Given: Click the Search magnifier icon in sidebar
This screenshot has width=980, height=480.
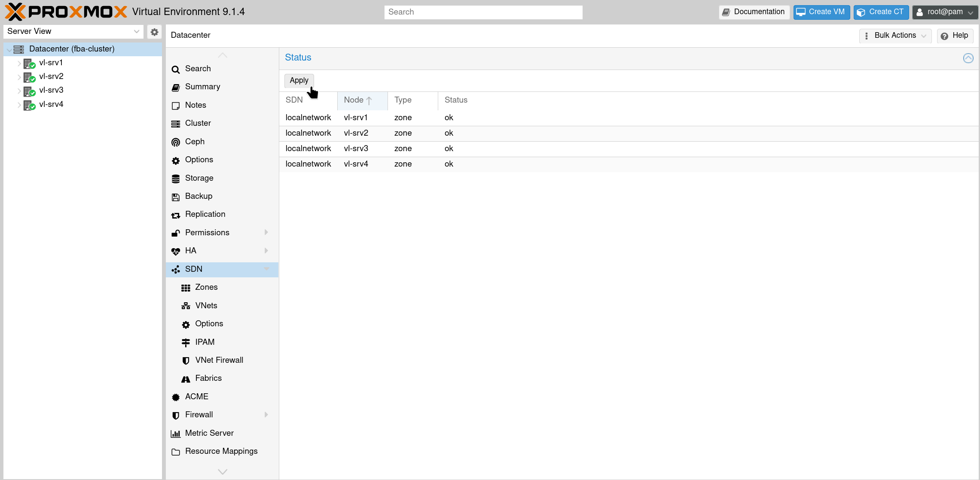Looking at the screenshot, I should tap(176, 69).
